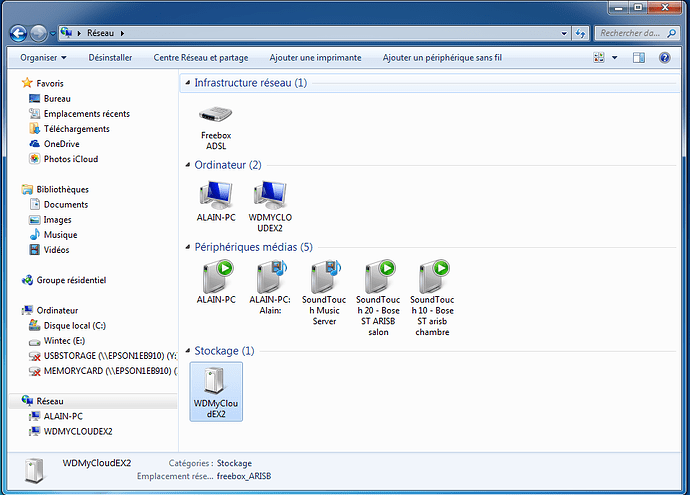Click the freebox_ARISB location value
690x495 pixels.
[x=244, y=476]
